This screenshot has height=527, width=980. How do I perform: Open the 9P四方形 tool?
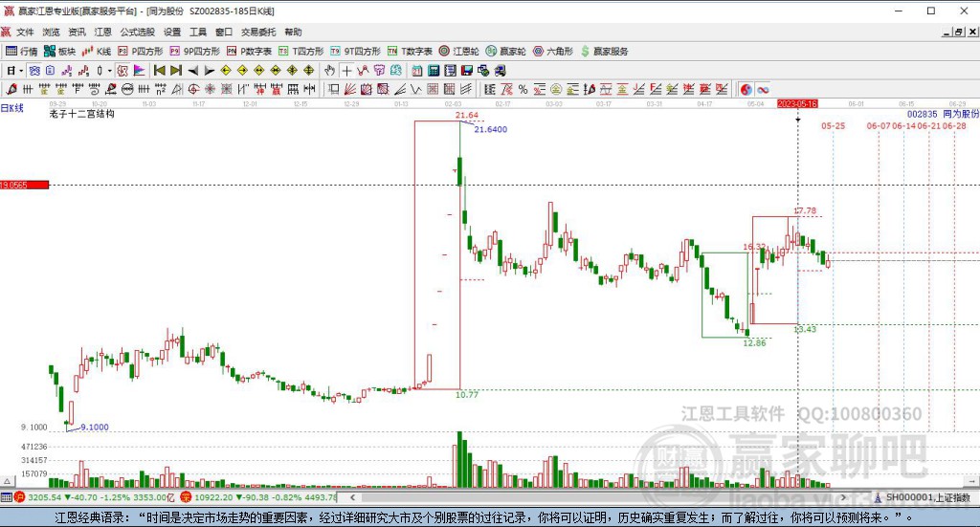point(195,52)
